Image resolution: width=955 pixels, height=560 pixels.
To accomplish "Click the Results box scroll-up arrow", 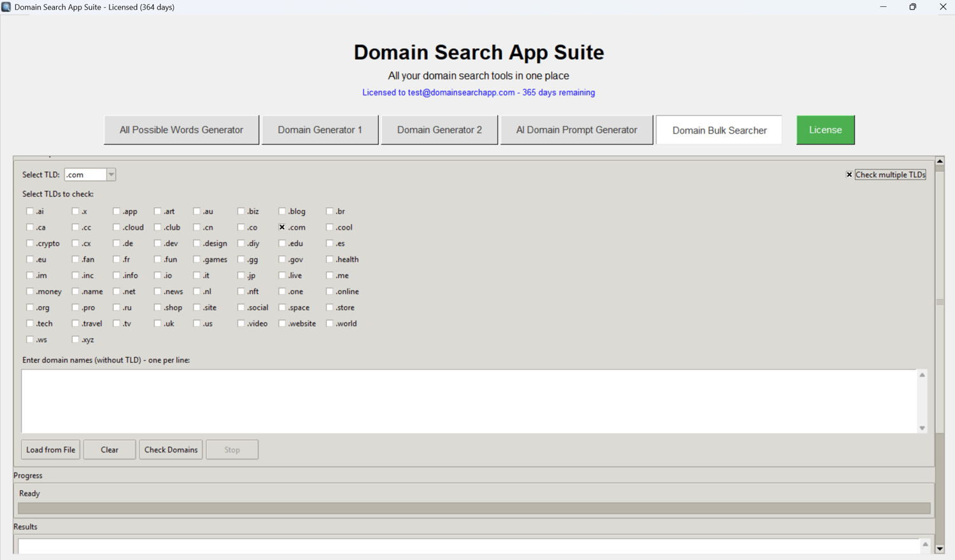I will click(925, 544).
